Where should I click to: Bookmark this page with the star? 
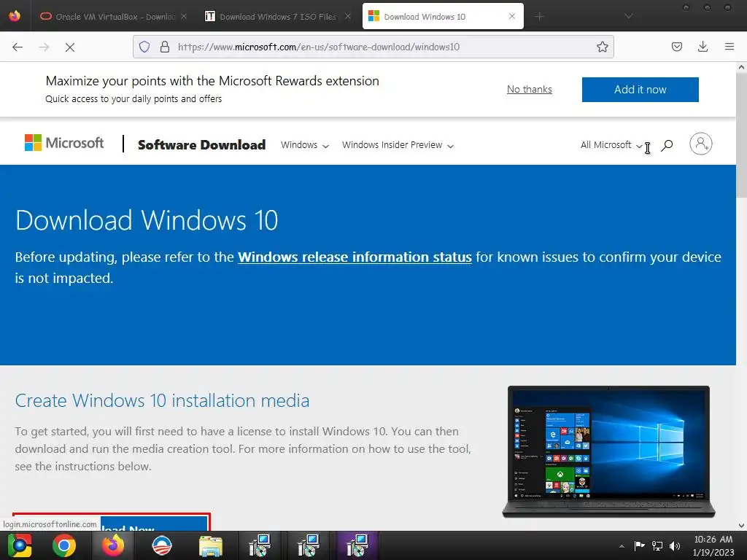pyautogui.click(x=602, y=47)
